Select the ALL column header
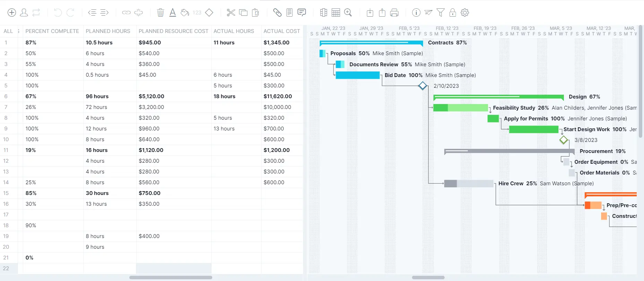Image resolution: width=644 pixels, height=281 pixels. point(8,31)
